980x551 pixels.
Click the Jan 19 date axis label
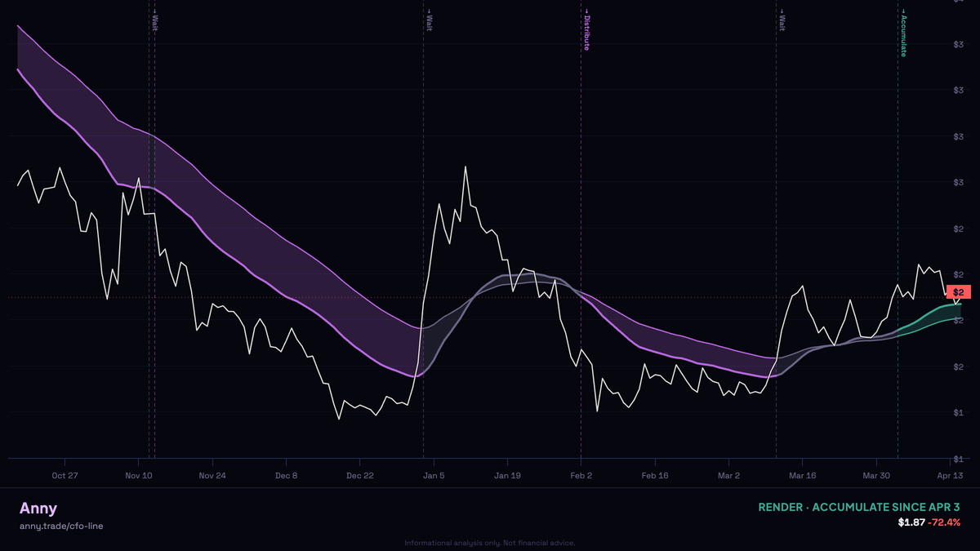coord(507,475)
